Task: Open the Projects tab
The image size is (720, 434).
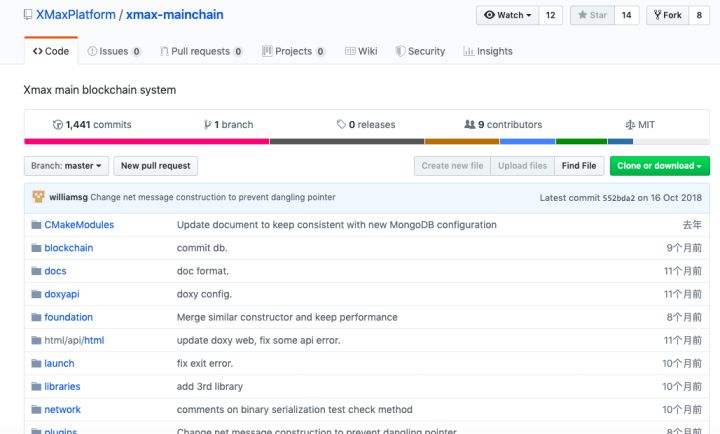Action: (293, 51)
